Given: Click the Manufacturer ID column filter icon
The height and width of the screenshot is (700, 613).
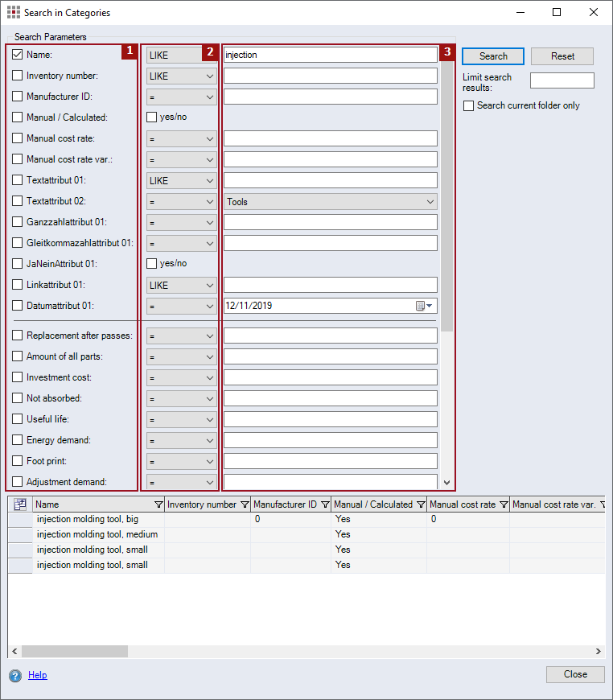Looking at the screenshot, I should coord(325,504).
